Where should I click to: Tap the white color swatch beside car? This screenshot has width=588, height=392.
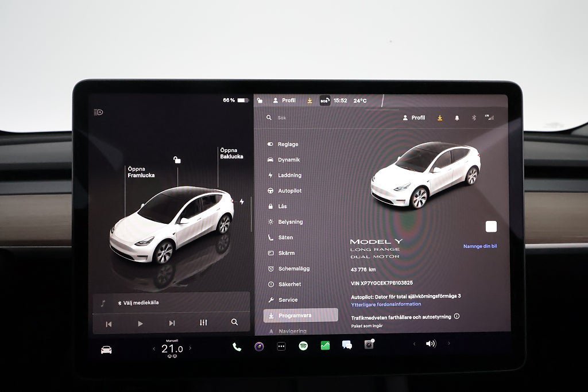click(492, 227)
